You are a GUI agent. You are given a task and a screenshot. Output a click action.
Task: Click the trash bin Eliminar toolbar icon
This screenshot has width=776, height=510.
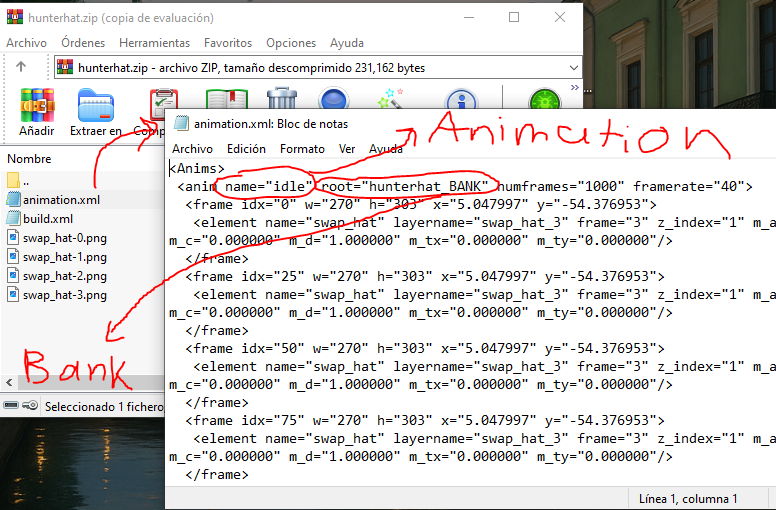[282, 98]
